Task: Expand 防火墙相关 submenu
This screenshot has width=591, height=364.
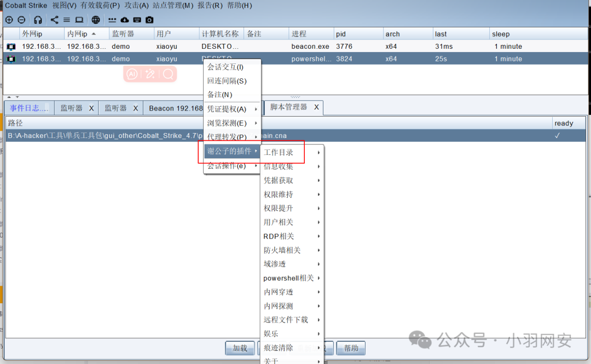Action: 292,250
